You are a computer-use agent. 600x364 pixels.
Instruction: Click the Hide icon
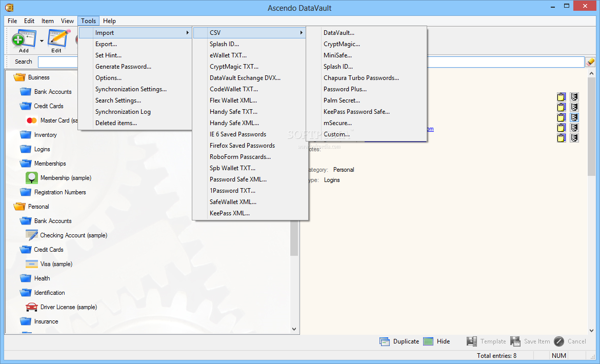point(428,341)
